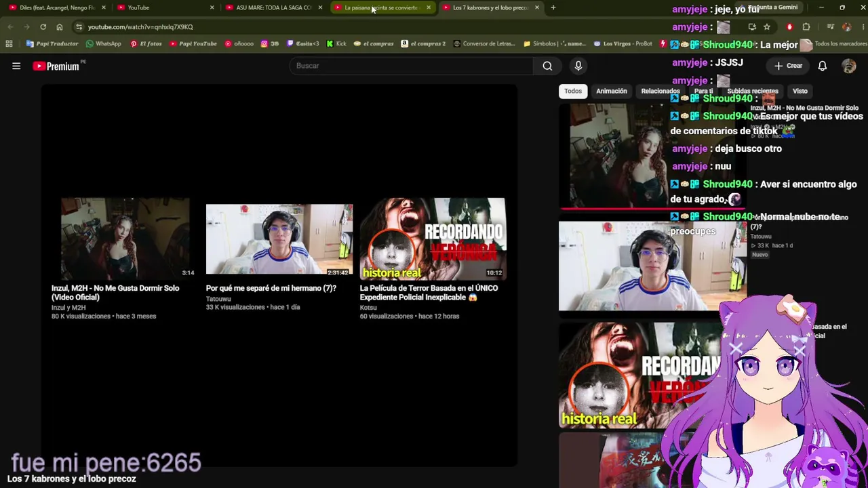Open the 'el compras' bookmark

pyautogui.click(x=374, y=44)
